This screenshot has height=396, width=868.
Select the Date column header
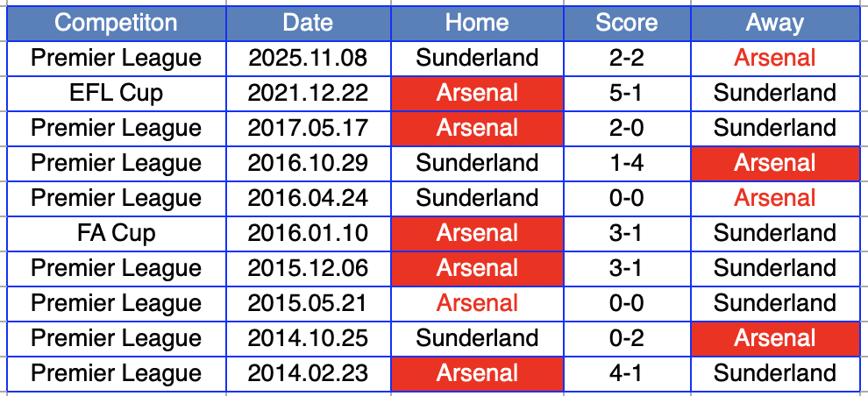pos(308,23)
